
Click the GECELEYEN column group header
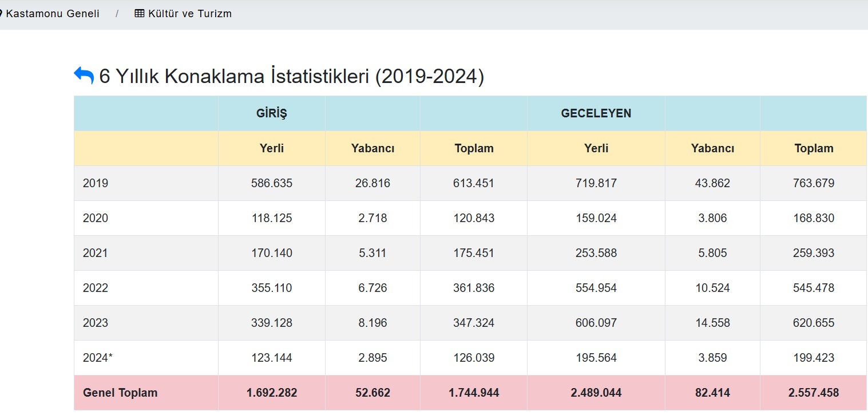(x=596, y=113)
